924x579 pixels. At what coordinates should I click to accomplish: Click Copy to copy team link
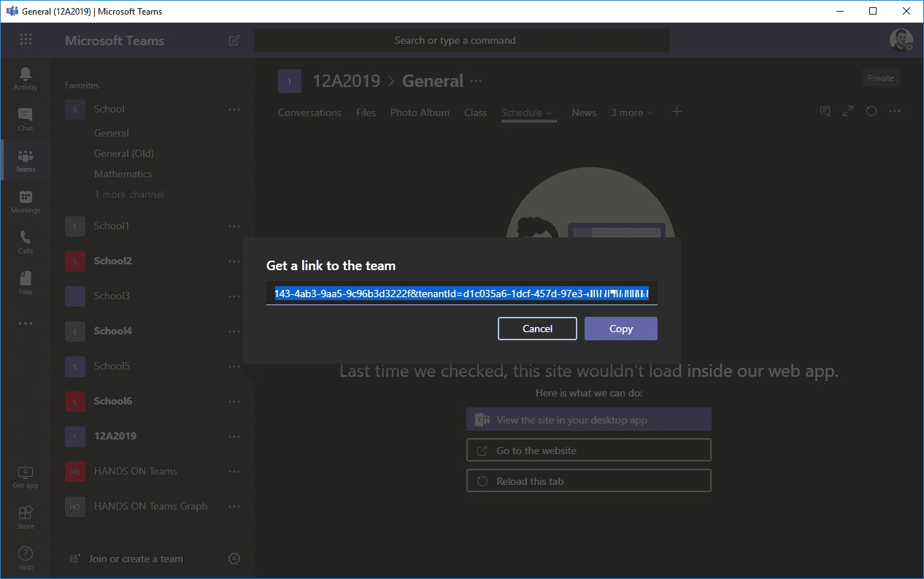coord(621,329)
